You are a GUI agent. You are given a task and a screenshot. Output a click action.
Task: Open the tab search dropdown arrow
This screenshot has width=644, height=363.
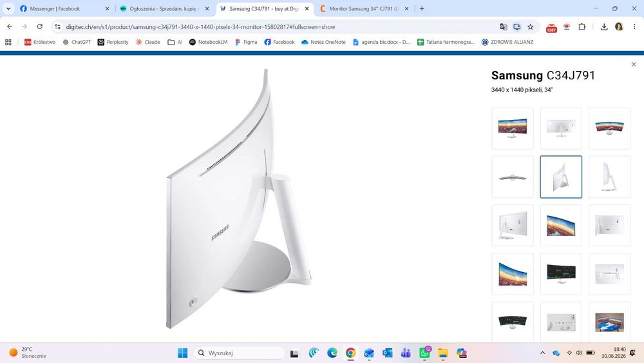pyautogui.click(x=8, y=8)
